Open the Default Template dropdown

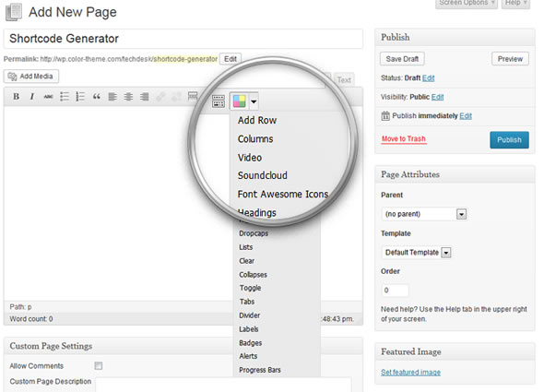[x=417, y=253]
